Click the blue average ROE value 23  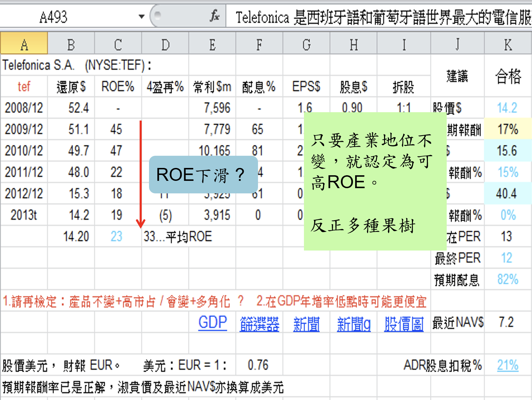(116, 236)
